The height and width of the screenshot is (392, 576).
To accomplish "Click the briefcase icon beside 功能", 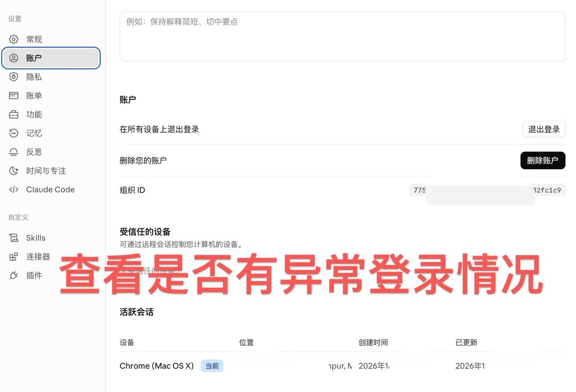I will [x=13, y=115].
